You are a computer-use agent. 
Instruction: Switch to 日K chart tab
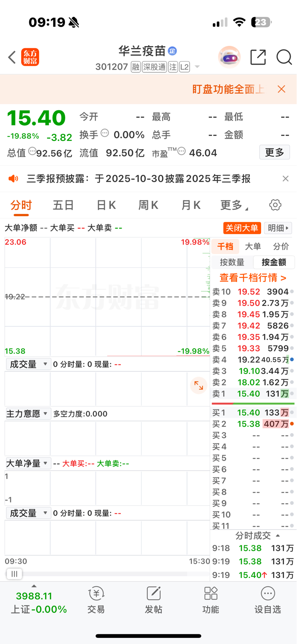tap(106, 205)
